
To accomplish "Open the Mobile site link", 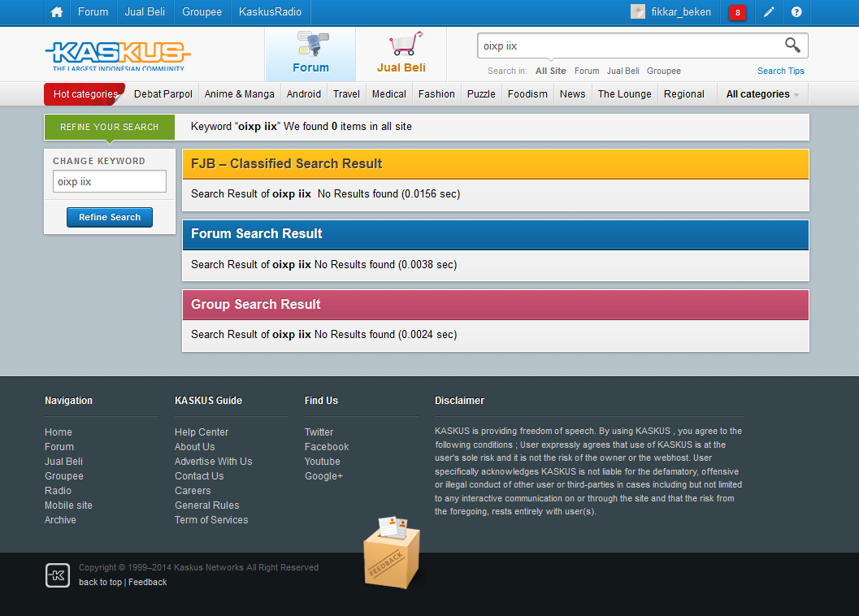I will (68, 505).
